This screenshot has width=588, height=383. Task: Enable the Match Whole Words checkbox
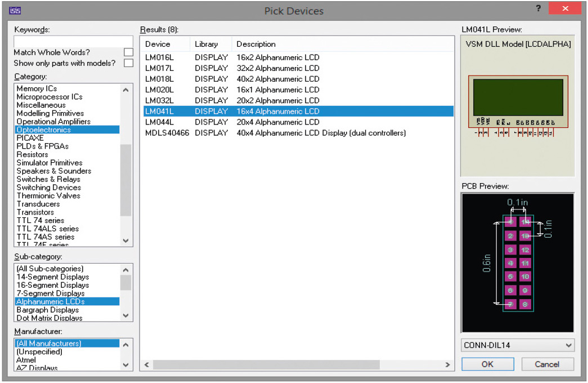(128, 52)
